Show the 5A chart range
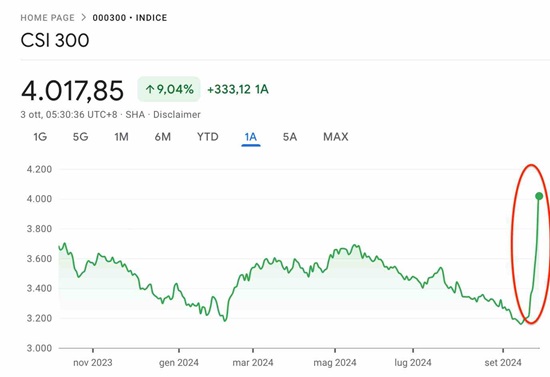The image size is (550, 377). click(x=290, y=137)
